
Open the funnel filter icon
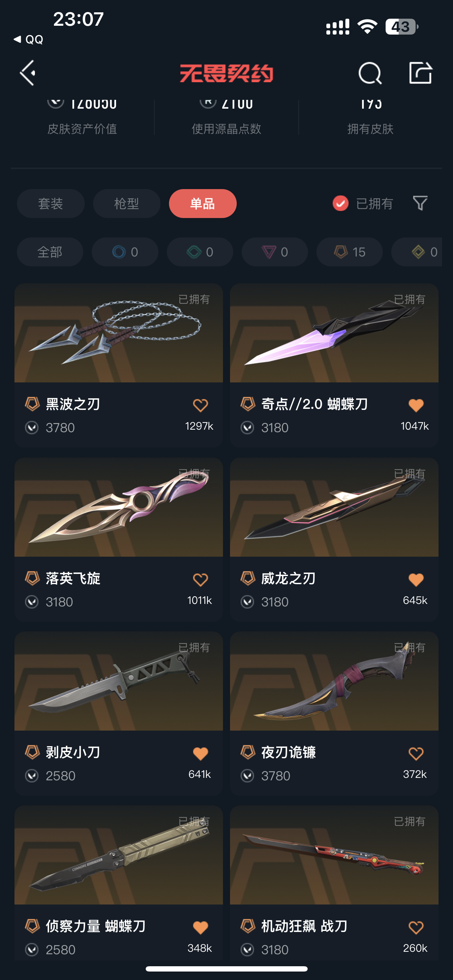click(x=420, y=203)
